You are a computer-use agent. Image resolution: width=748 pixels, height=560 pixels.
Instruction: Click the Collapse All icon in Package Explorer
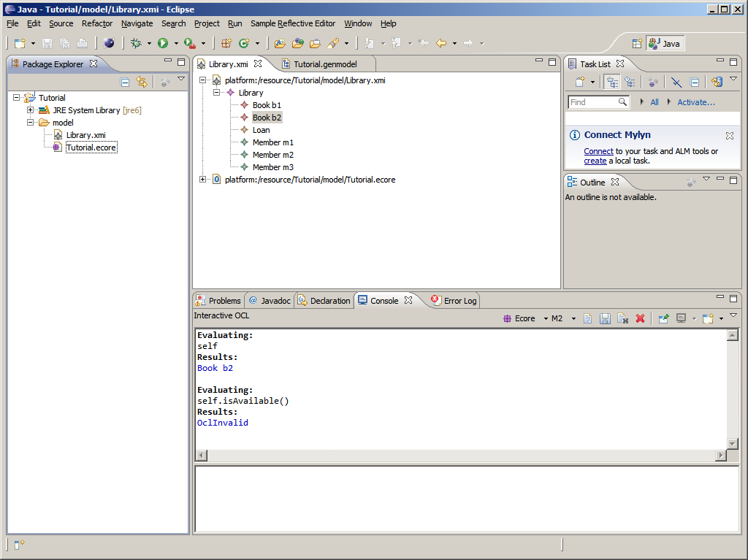tap(125, 82)
